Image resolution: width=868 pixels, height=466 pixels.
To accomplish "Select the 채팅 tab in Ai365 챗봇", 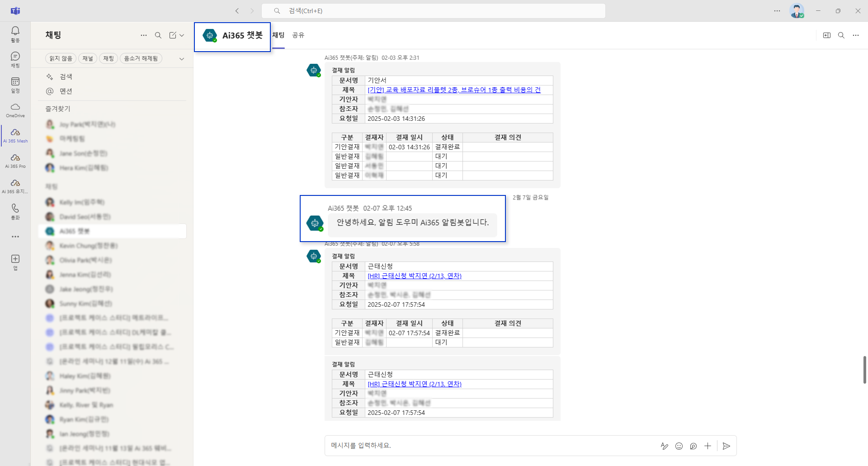I will 278,35.
